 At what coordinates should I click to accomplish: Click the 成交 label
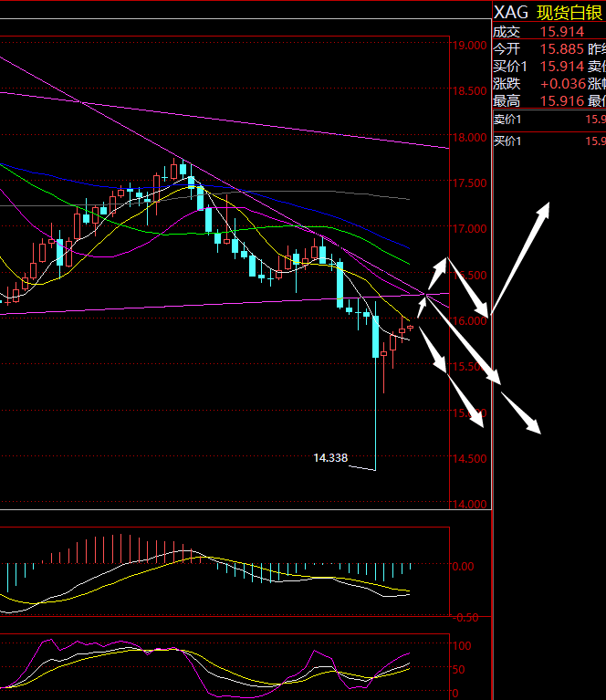point(507,32)
